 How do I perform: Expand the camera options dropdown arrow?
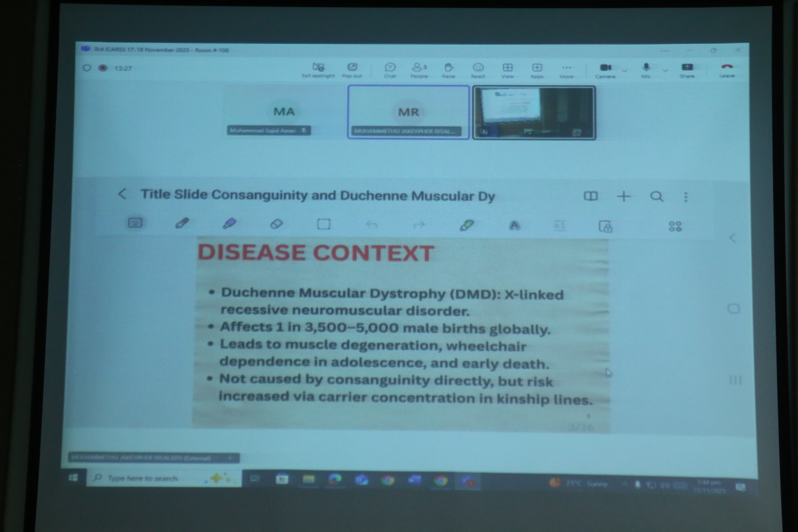click(x=624, y=71)
